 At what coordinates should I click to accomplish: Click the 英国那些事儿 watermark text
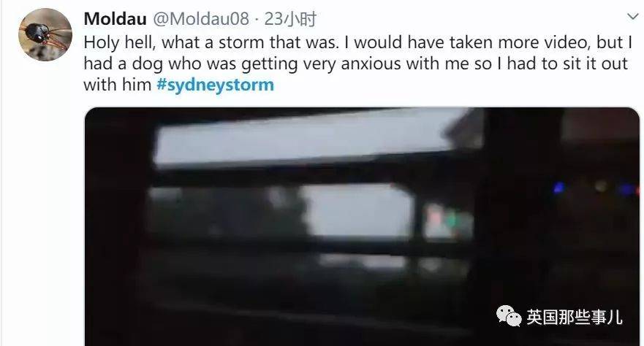[x=575, y=317]
